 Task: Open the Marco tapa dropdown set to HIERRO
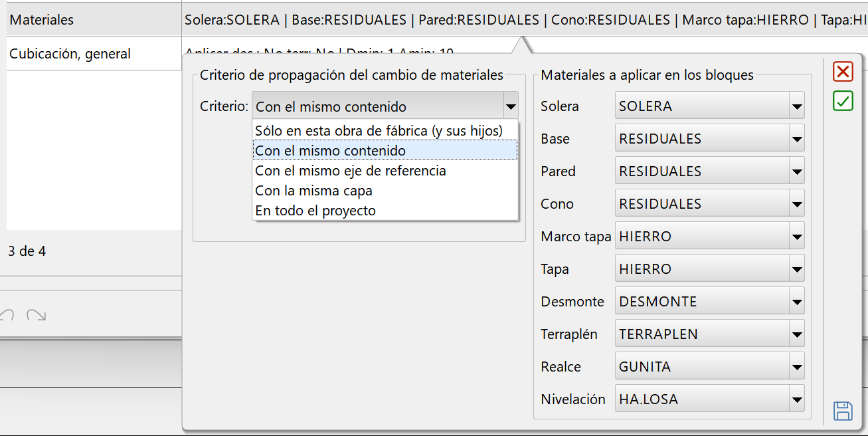coord(795,235)
